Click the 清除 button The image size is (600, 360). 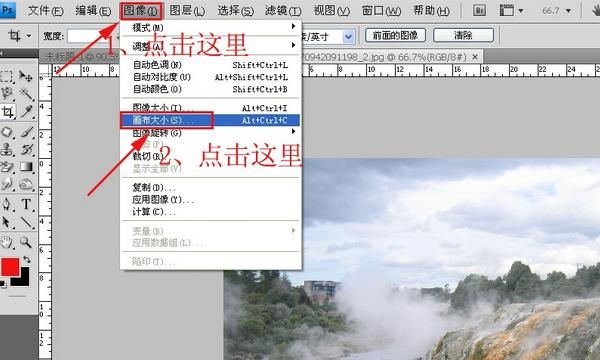point(463,35)
